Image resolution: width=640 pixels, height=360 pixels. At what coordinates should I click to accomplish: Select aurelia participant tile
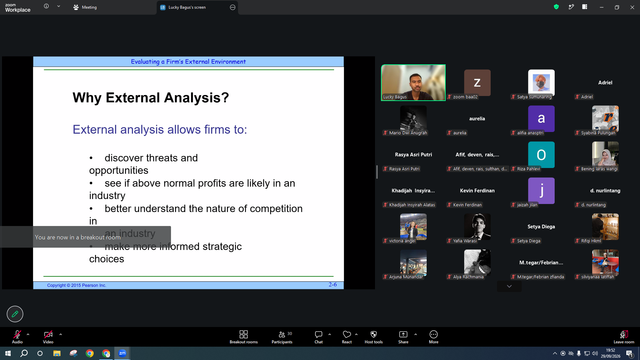coord(477,120)
